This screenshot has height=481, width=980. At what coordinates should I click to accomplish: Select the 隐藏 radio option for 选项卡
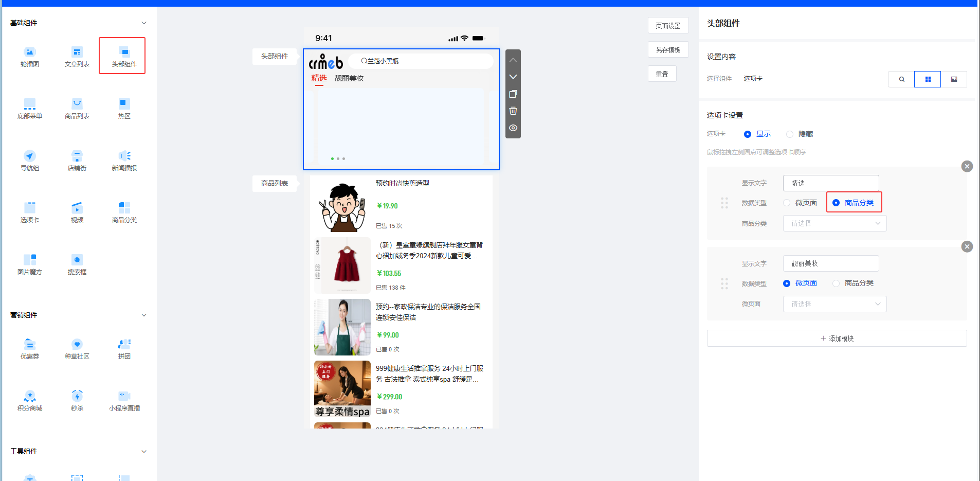click(790, 134)
